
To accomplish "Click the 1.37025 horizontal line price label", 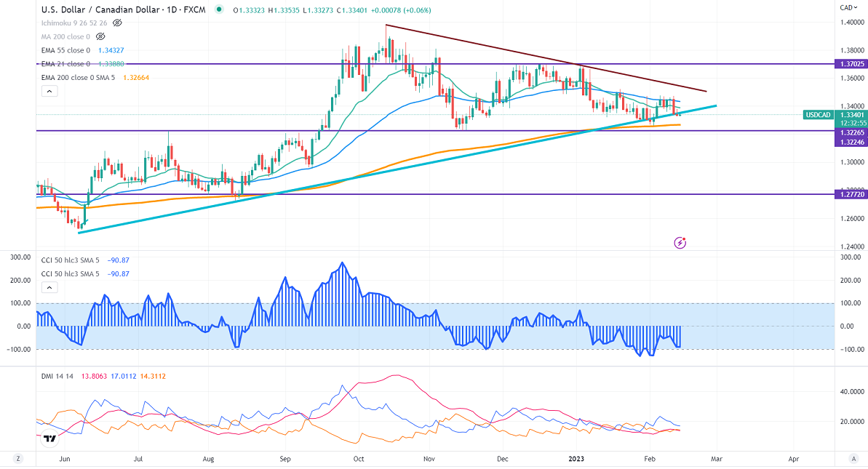I will tap(848, 64).
